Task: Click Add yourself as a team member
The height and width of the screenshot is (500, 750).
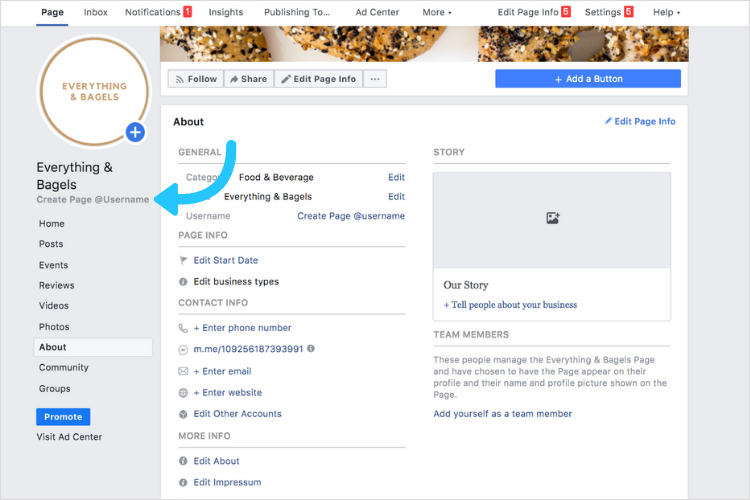Action: tap(503, 414)
